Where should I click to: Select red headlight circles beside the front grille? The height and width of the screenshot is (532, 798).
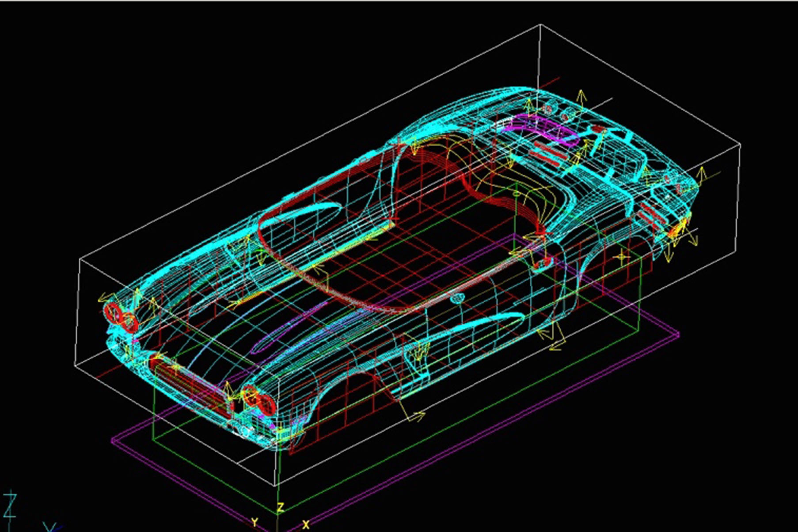[258, 400]
